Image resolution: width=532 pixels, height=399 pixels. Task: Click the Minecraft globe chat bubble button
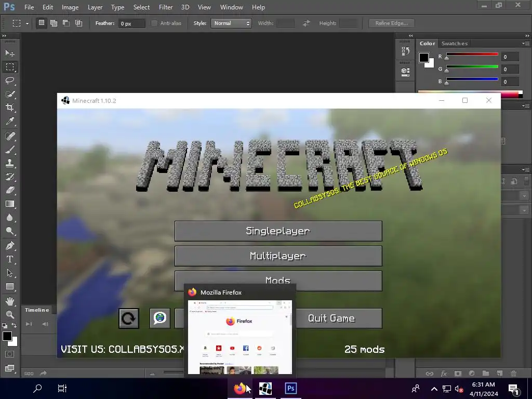160,318
